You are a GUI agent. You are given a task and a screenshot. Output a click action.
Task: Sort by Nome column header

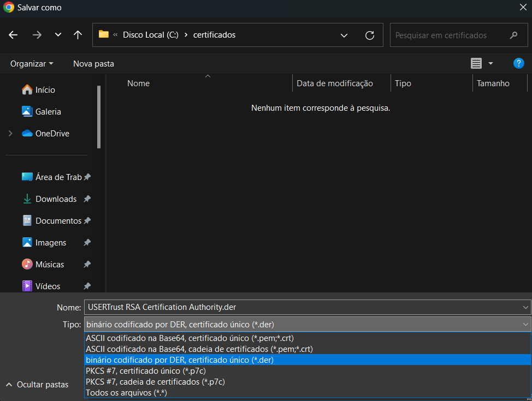point(138,83)
